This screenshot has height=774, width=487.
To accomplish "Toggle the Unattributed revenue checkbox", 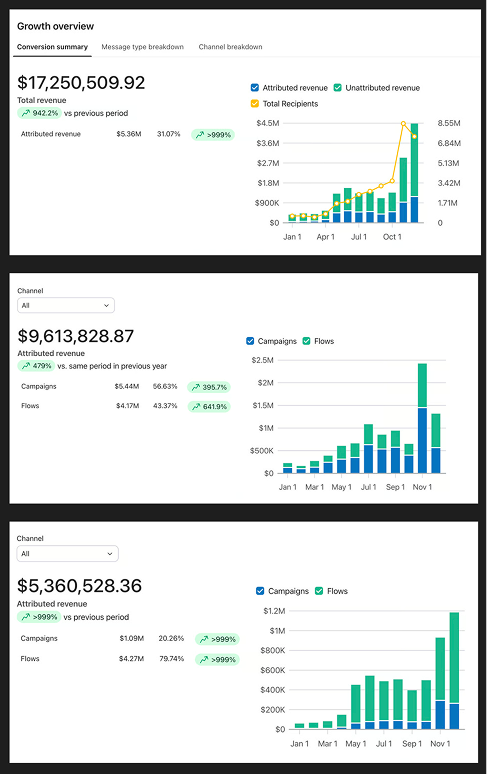I will (x=337, y=88).
